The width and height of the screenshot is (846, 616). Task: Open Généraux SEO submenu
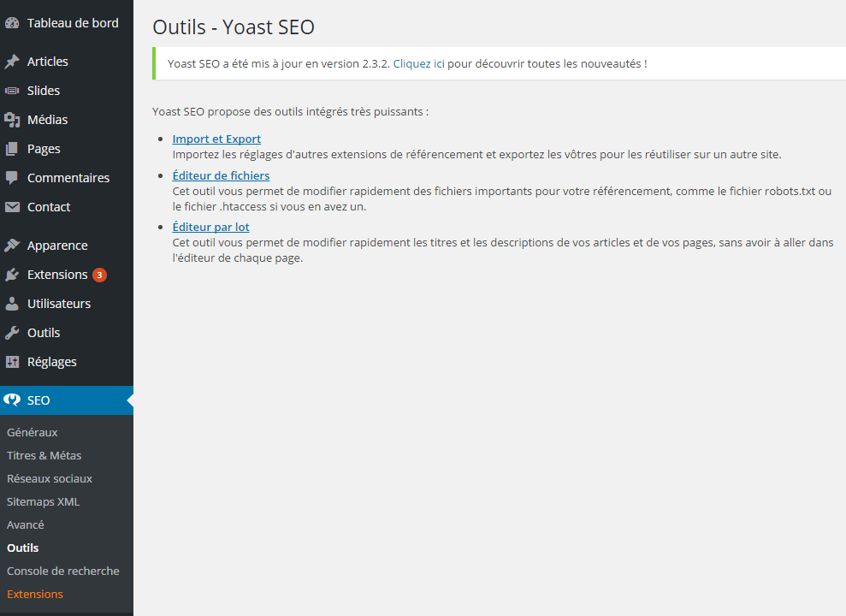click(33, 433)
